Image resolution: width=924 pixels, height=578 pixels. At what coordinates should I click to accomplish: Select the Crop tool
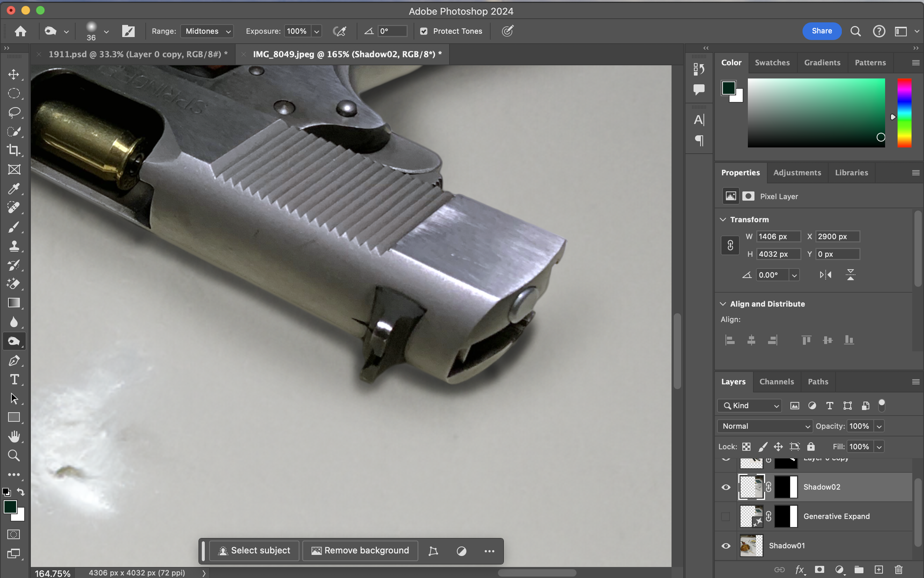coord(14,150)
